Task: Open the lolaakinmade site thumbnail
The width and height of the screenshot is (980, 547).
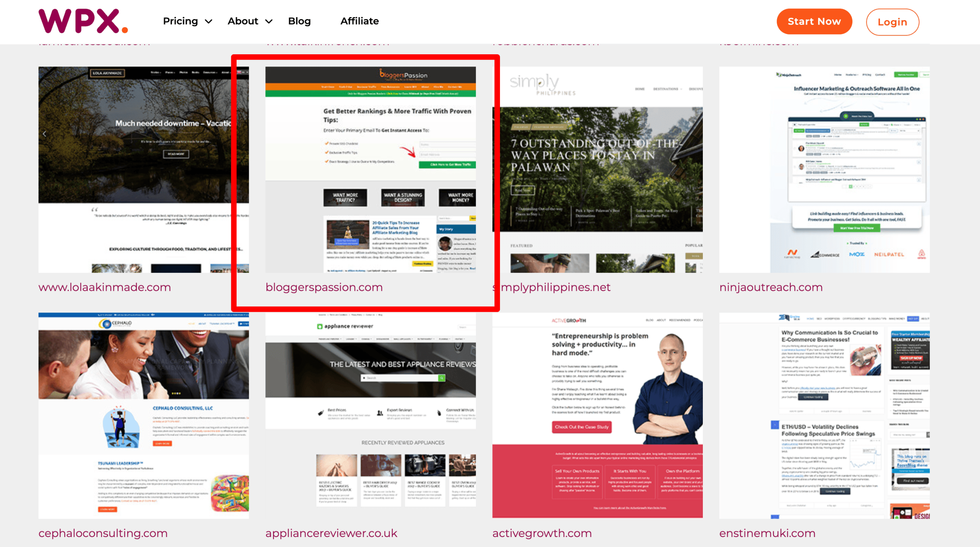Action: click(144, 169)
